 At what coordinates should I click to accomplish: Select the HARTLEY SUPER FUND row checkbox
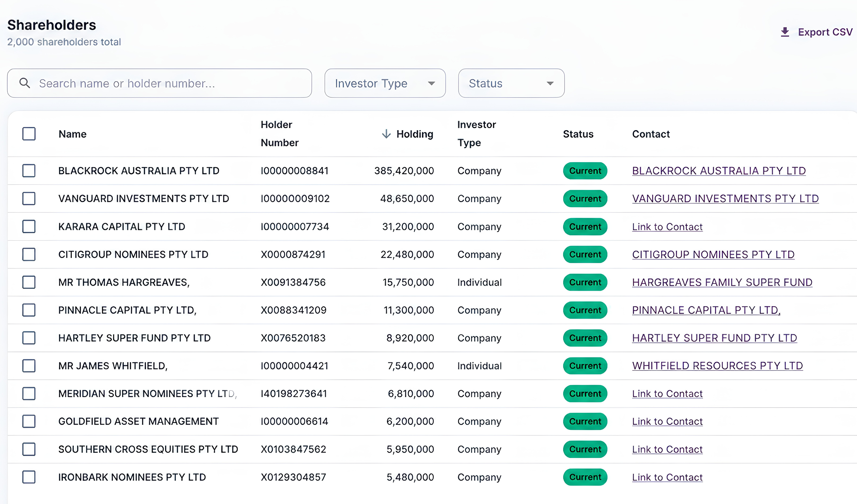(x=29, y=338)
